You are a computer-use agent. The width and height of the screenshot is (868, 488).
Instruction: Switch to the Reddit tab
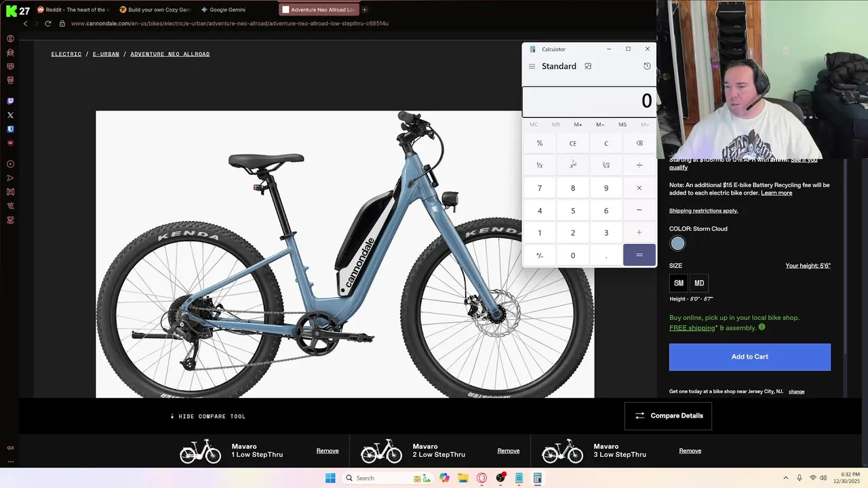click(x=72, y=9)
